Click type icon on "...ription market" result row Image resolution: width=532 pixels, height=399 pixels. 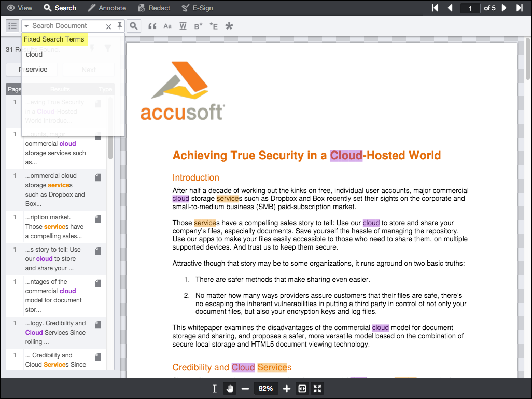coord(98,218)
